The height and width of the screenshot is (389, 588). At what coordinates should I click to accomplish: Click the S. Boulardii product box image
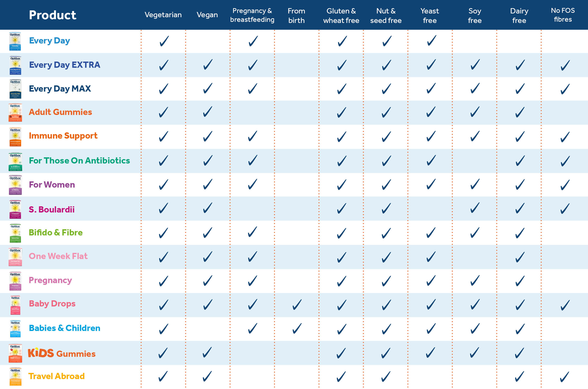point(15,209)
